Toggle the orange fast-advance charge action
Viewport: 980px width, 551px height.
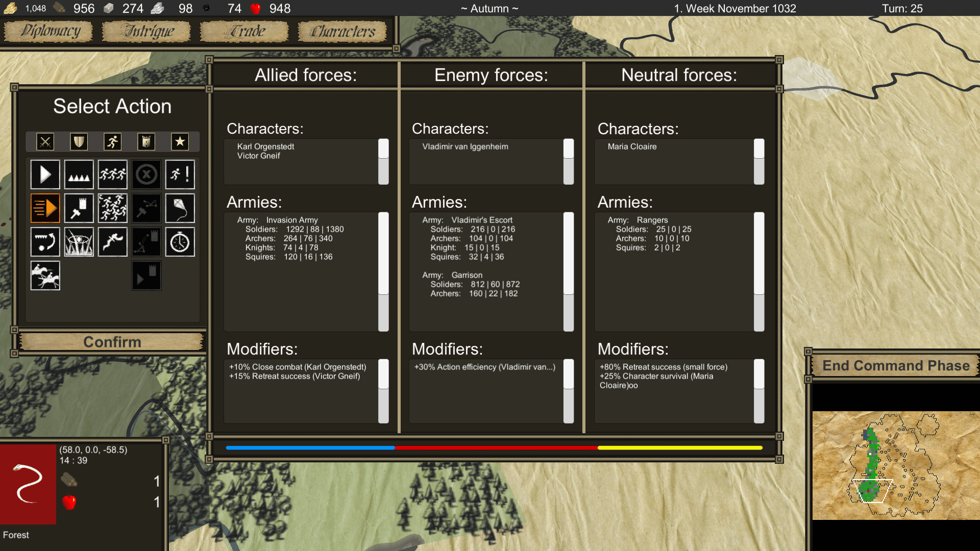[45, 209]
